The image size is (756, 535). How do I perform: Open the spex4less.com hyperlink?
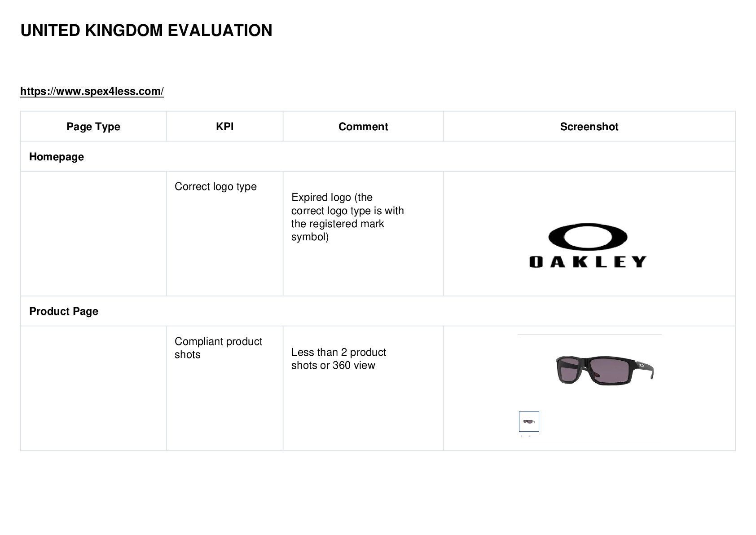coord(92,91)
